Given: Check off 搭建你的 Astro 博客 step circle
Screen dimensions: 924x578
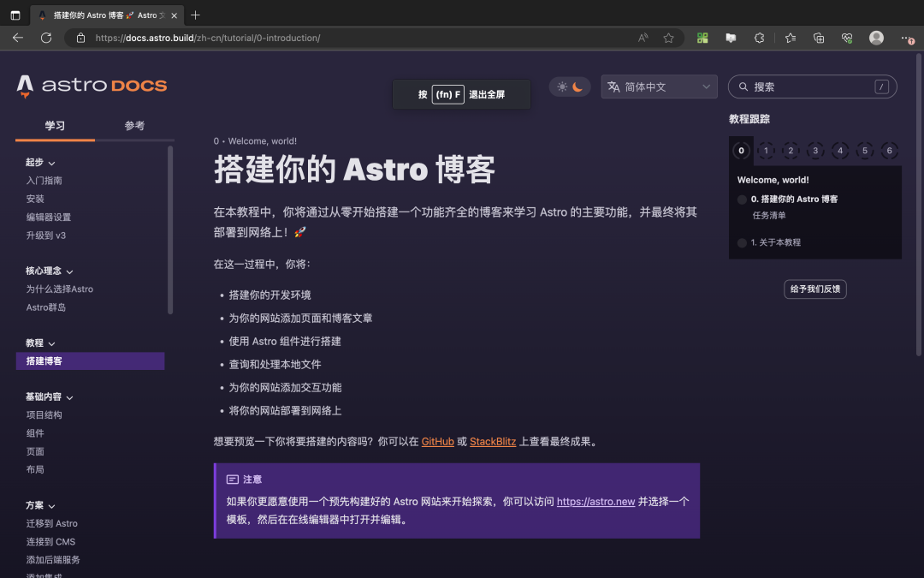Looking at the screenshot, I should point(741,199).
